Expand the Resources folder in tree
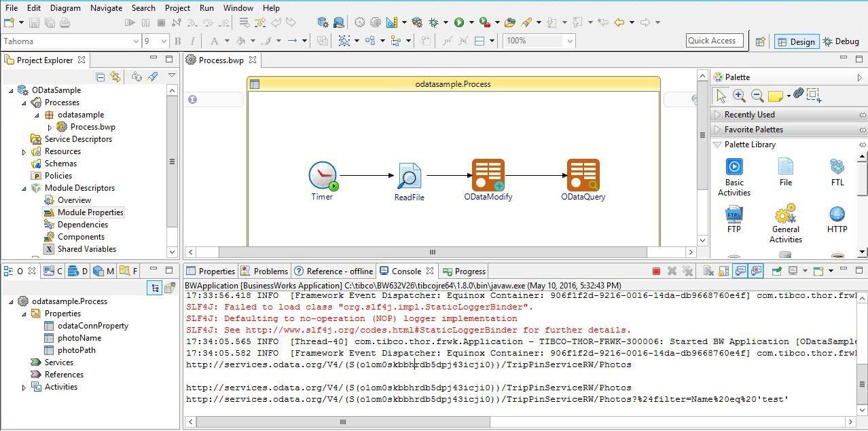The width and height of the screenshot is (868, 431). point(24,152)
